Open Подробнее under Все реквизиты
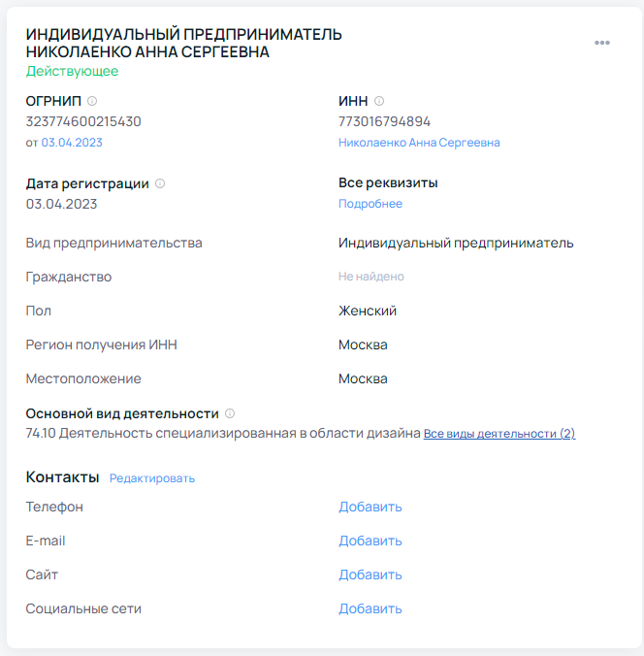Viewport: 644px width, 656px height. 370,204
